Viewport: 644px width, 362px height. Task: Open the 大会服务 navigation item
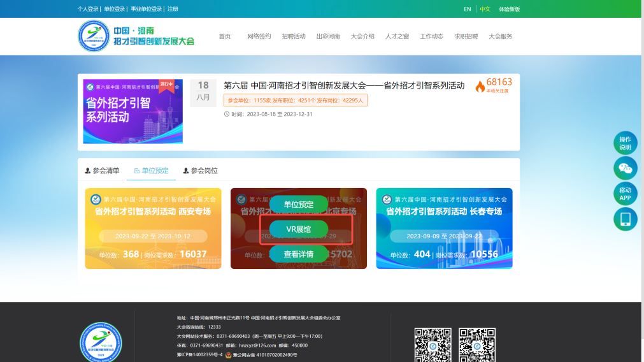click(x=501, y=36)
